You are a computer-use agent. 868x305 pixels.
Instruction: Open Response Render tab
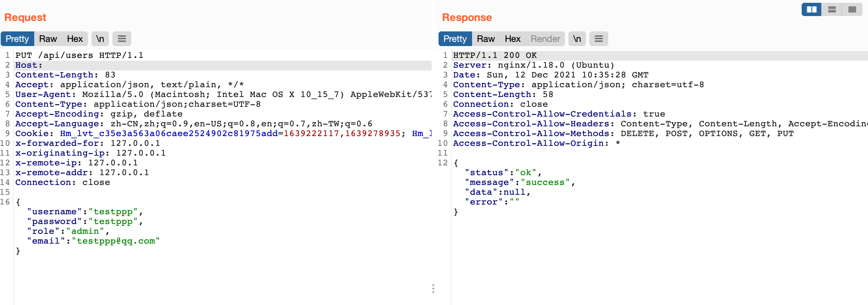545,39
